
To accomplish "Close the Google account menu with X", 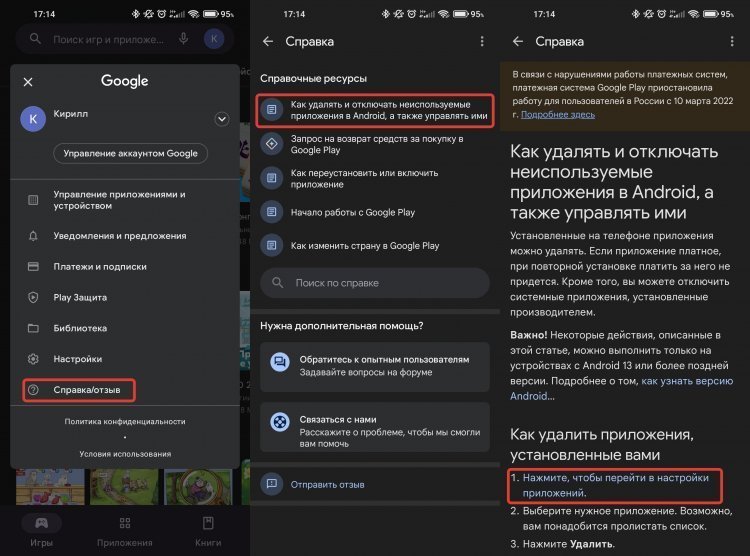I will (x=28, y=82).
